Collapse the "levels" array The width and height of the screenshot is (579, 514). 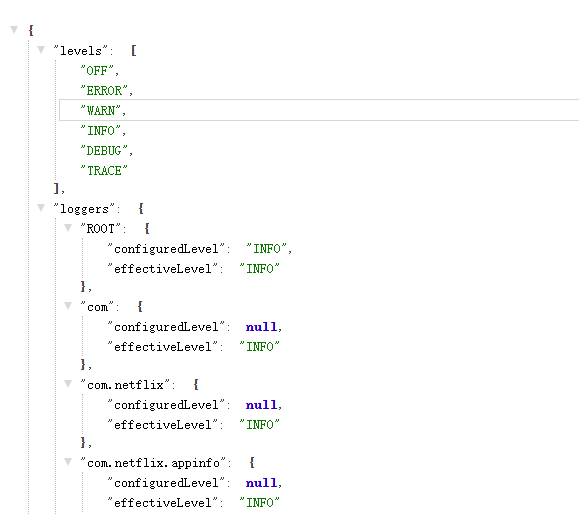pos(41,49)
